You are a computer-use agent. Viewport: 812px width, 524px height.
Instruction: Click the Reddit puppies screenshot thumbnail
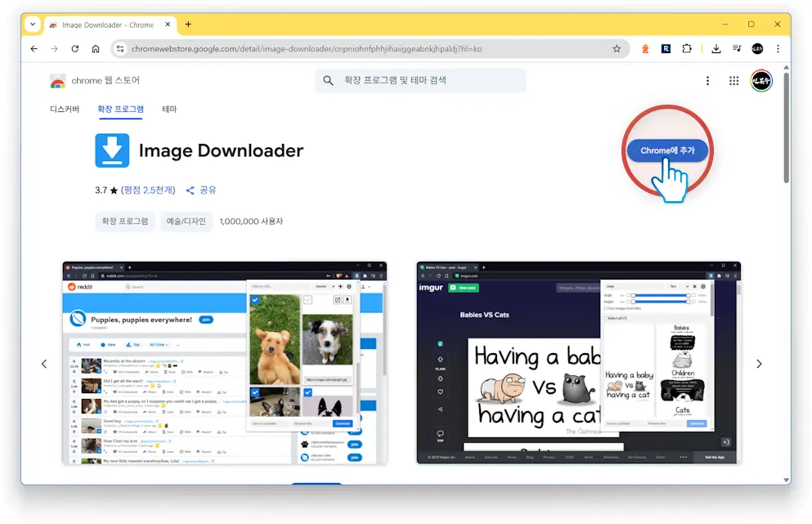(223, 363)
